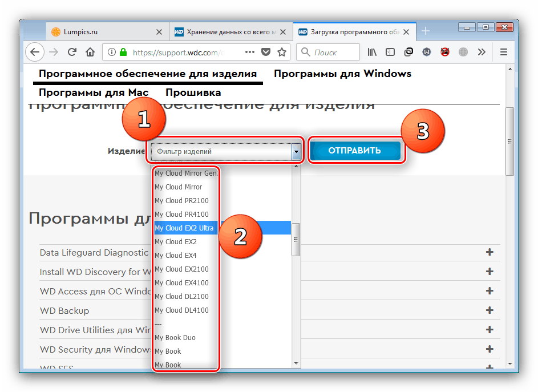
Task: Click the forward navigation arrow
Action: pyautogui.click(x=54, y=52)
